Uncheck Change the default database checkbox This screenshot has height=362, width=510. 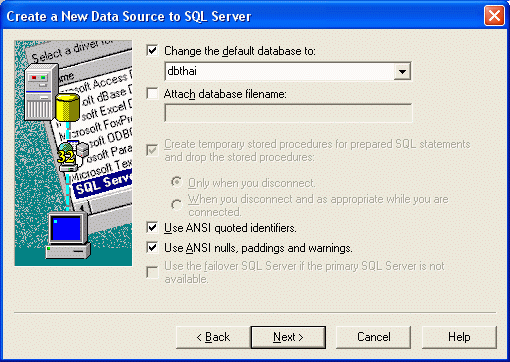(x=152, y=51)
